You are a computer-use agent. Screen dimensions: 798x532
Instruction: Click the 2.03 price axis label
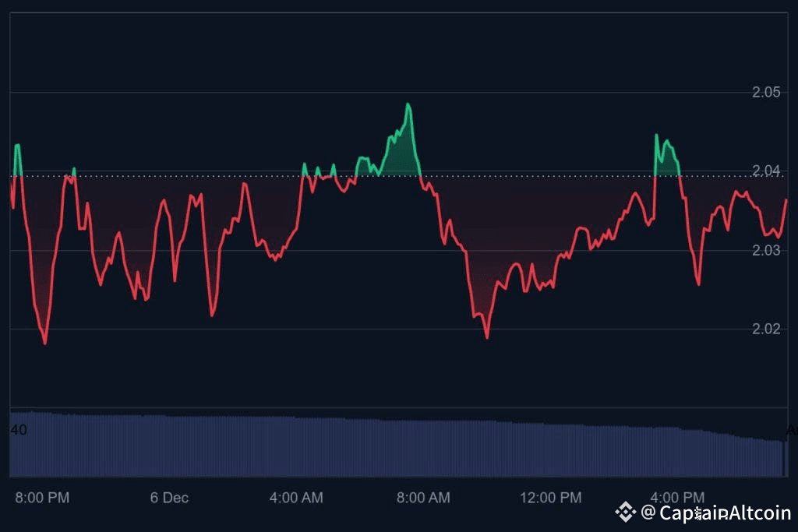coord(766,250)
